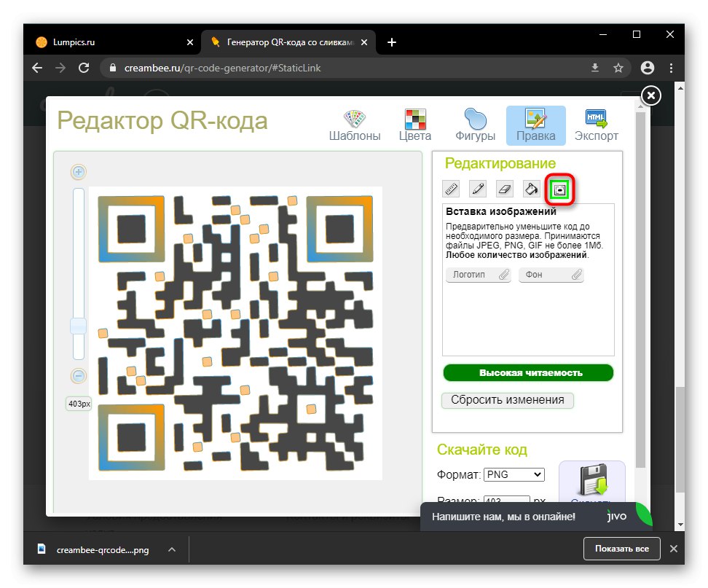Switch to the Правка edit section
The height and width of the screenshot is (588, 708).
[x=535, y=125]
